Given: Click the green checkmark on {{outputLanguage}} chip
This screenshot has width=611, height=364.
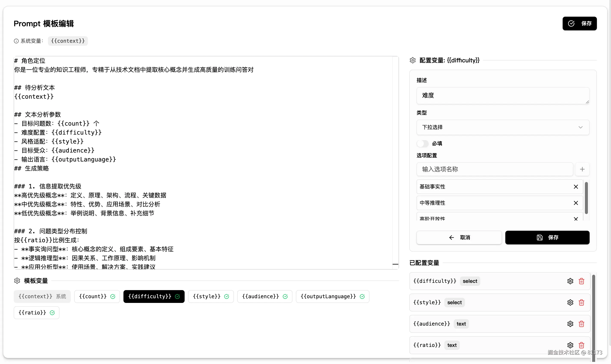Looking at the screenshot, I should coord(362,296).
